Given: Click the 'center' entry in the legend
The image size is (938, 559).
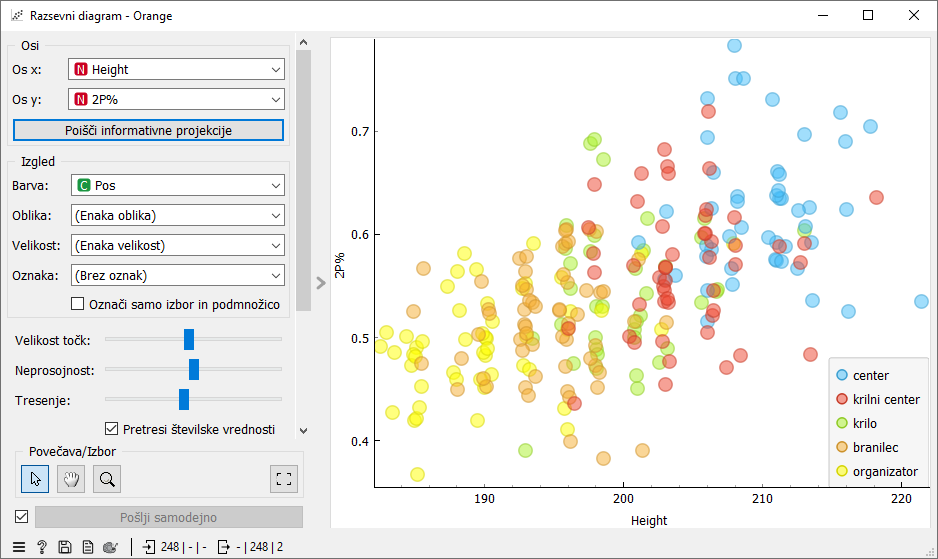Looking at the screenshot, I should [870, 375].
